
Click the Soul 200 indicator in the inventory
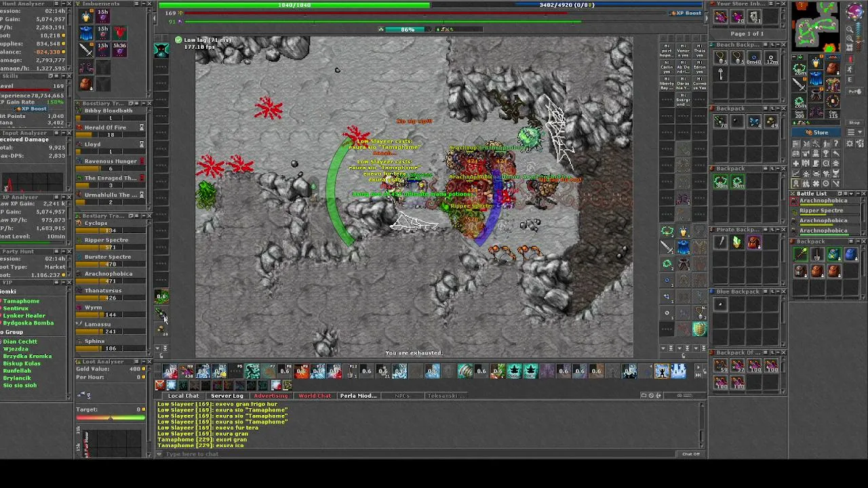point(800,115)
